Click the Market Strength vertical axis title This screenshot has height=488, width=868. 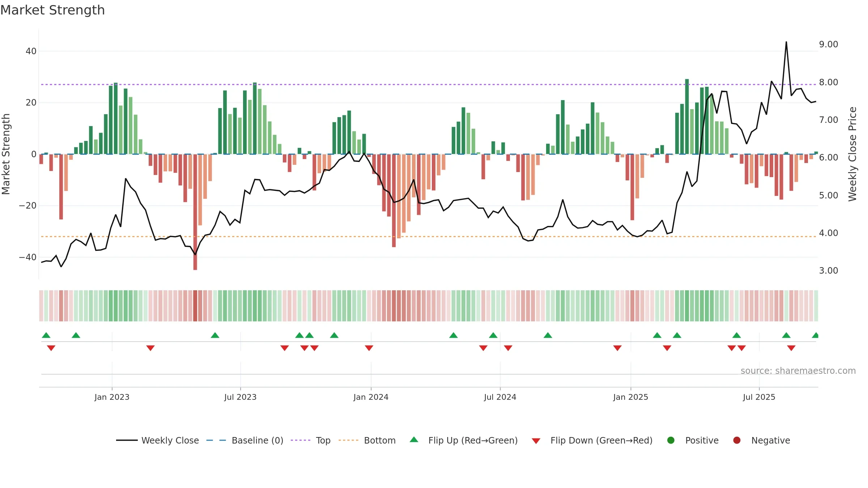[x=6, y=154]
